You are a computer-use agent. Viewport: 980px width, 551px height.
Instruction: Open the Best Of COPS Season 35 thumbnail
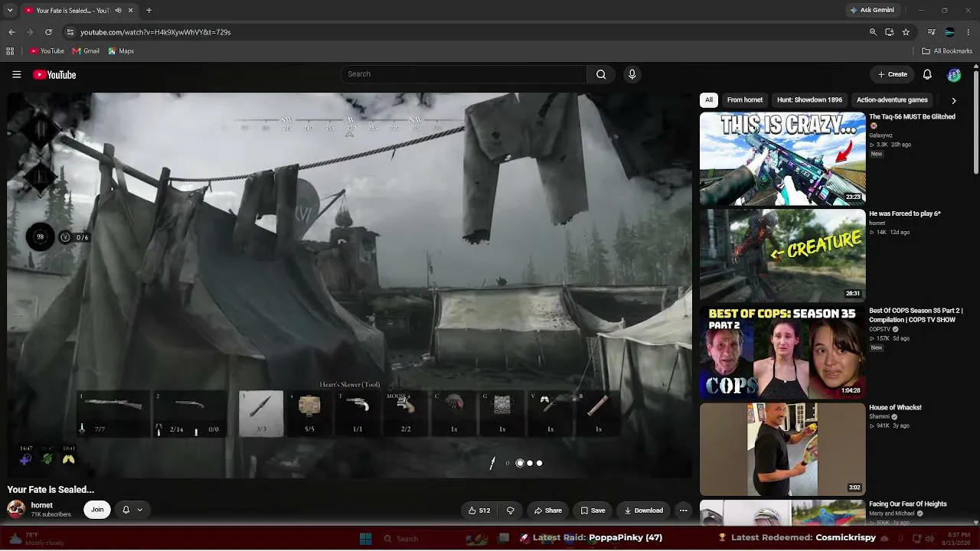pyautogui.click(x=782, y=353)
